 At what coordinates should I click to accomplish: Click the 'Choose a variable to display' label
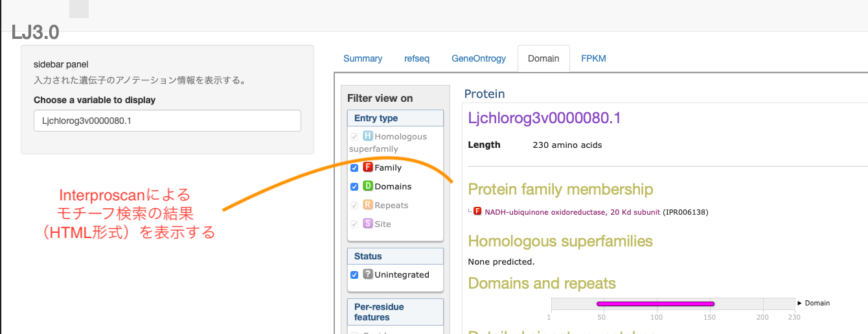tap(95, 100)
